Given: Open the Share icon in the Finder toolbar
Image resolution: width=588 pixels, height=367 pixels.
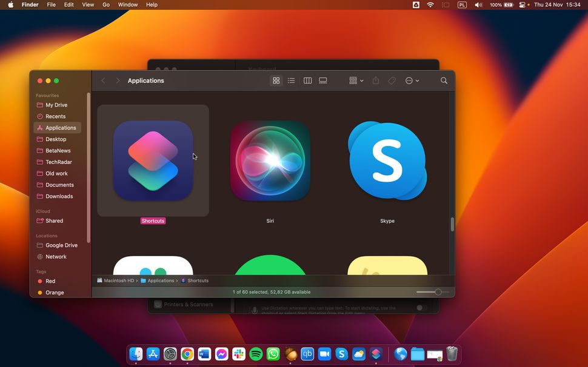Looking at the screenshot, I should pos(375,80).
